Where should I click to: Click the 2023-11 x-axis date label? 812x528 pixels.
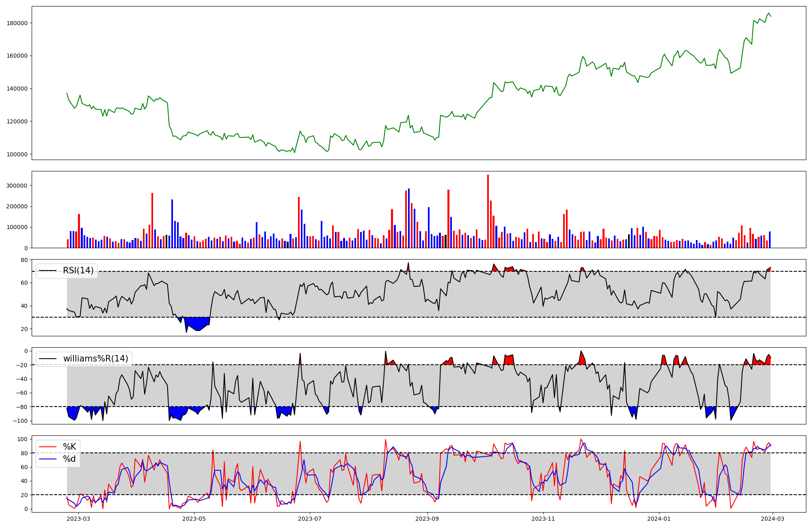pos(543,519)
